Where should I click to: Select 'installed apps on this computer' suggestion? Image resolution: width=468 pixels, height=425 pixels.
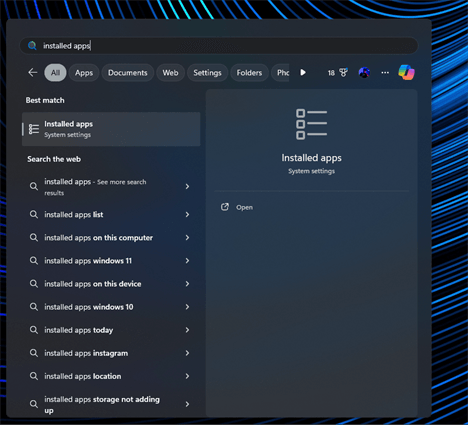click(111, 238)
